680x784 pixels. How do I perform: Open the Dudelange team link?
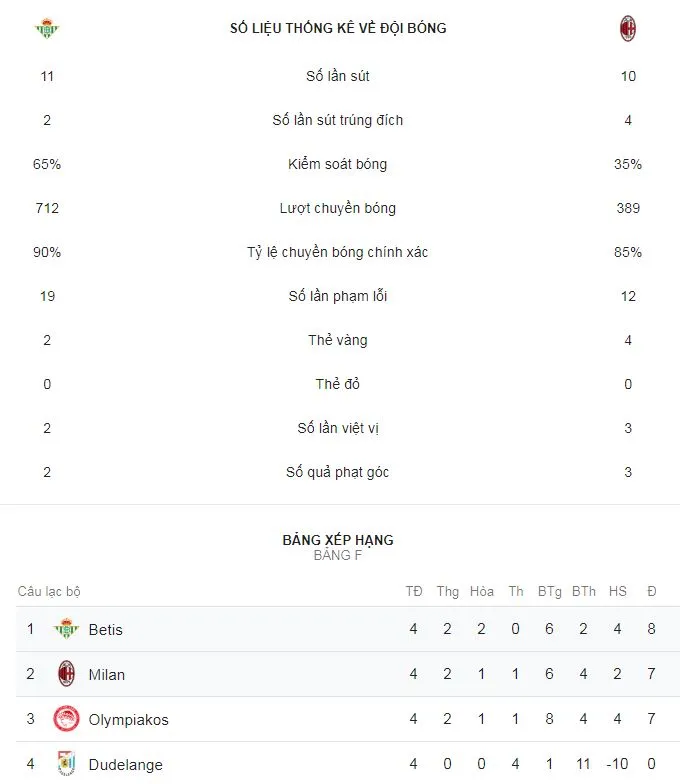(x=125, y=765)
